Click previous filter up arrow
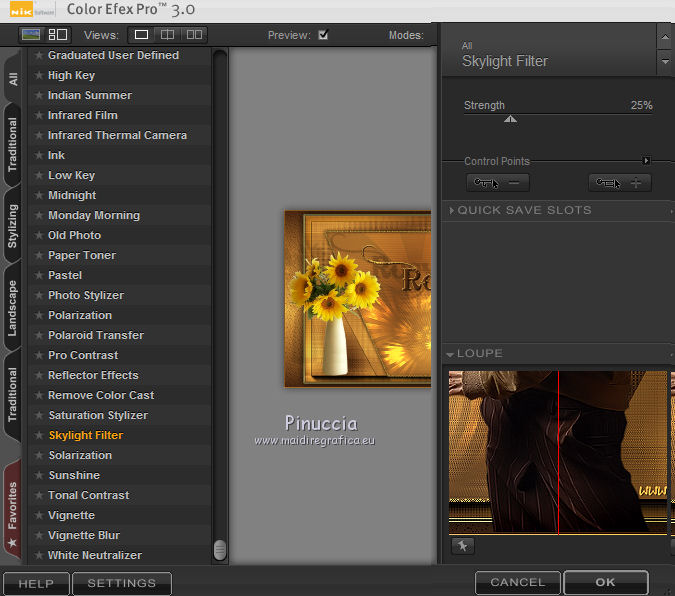The image size is (675, 596). 665,37
